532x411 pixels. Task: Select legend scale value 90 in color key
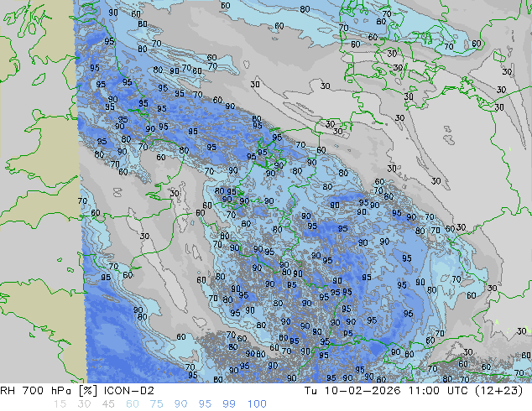[x=180, y=404]
